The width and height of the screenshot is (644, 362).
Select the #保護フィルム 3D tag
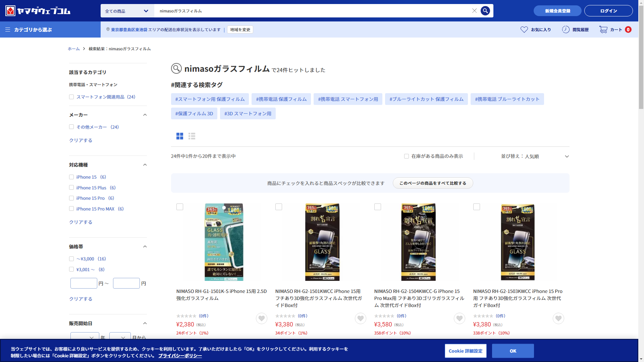coord(194,114)
